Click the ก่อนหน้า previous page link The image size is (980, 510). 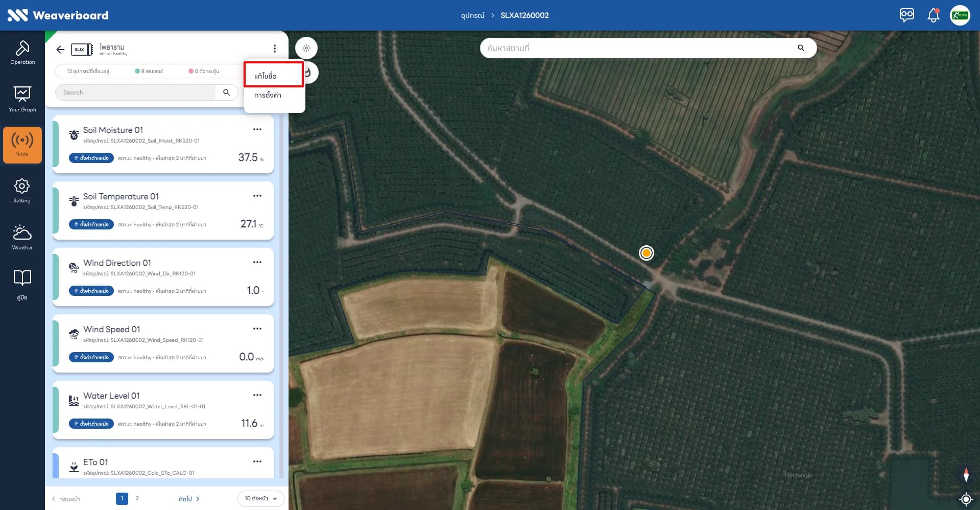pos(66,499)
